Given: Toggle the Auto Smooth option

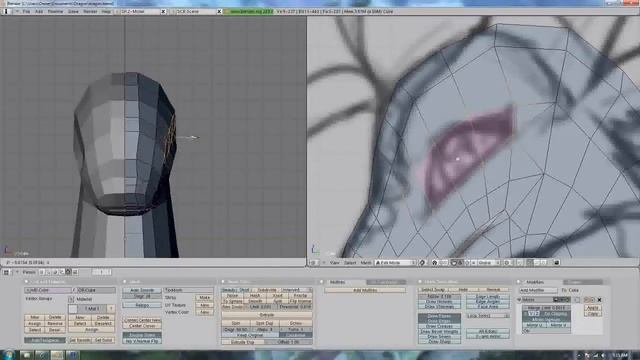Looking at the screenshot, I should point(142,290).
